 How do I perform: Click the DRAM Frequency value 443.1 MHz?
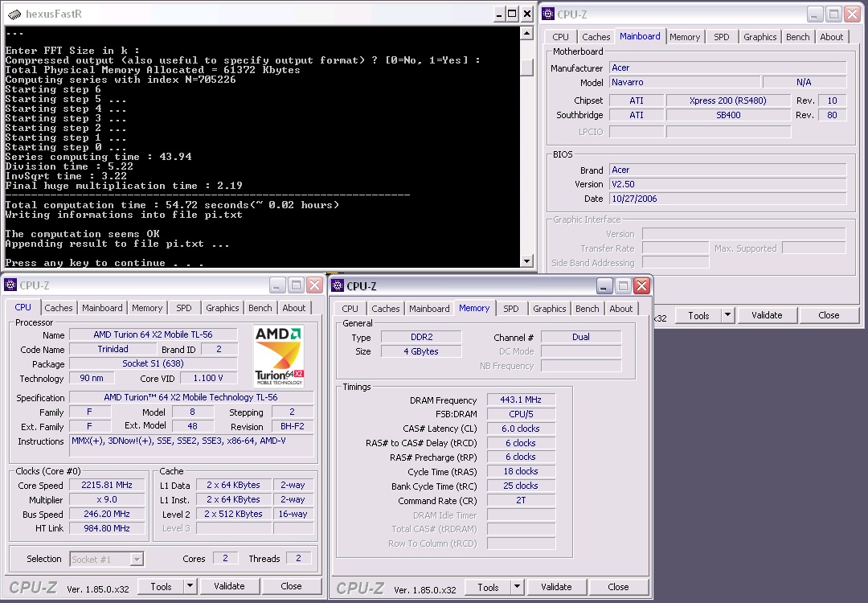click(521, 400)
